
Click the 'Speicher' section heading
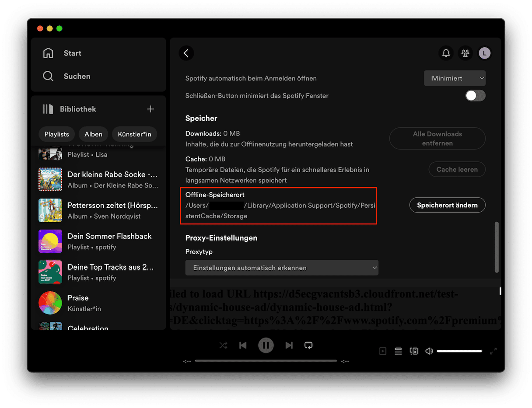point(201,119)
